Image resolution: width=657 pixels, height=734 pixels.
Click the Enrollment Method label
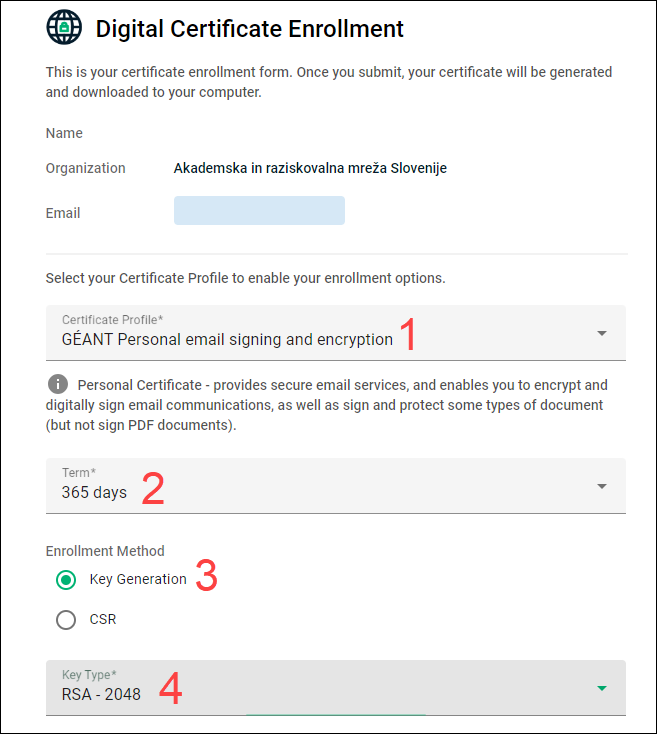[105, 551]
